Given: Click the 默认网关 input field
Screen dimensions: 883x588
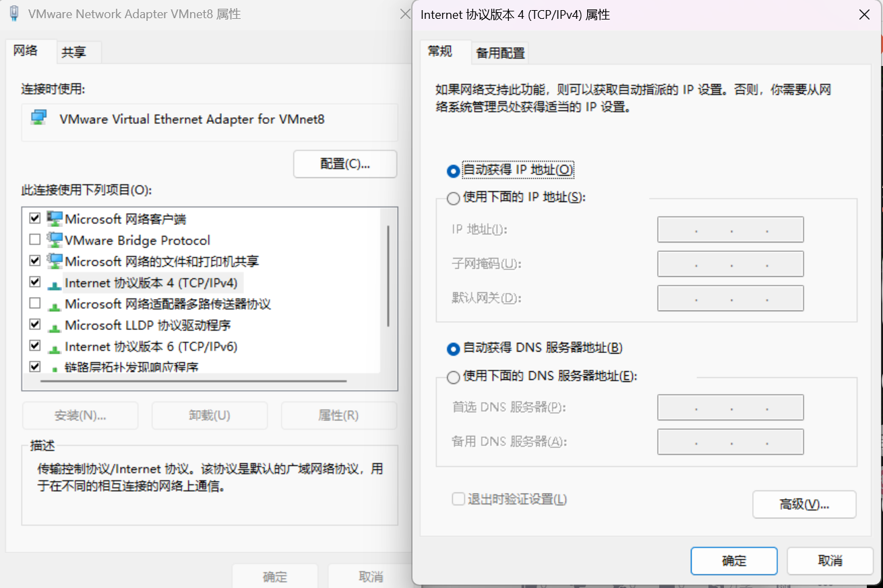Looking at the screenshot, I should pyautogui.click(x=731, y=298).
